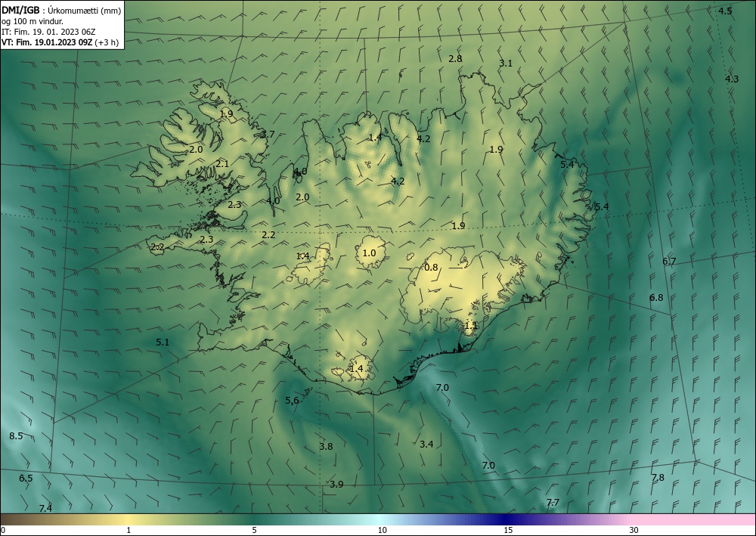This screenshot has width=756, height=536.
Task: Click the 6.8 value east of Iceland
Action: coord(656,297)
